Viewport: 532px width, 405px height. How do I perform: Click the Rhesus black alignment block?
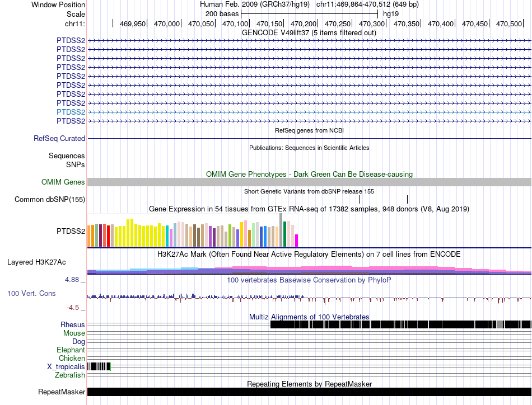click(x=401, y=324)
